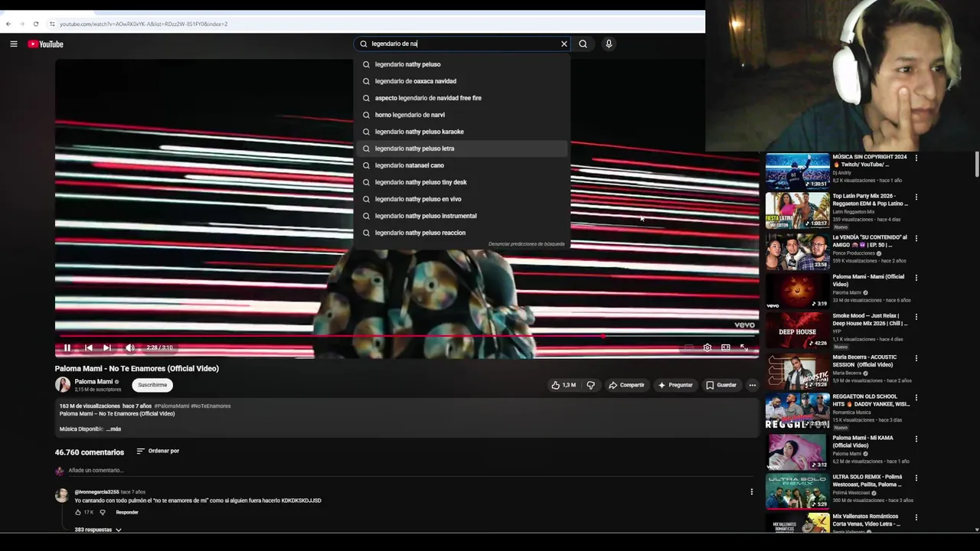
Task: Select suggestion 'aspecto legendario de navidad free fire'
Action: [x=462, y=98]
